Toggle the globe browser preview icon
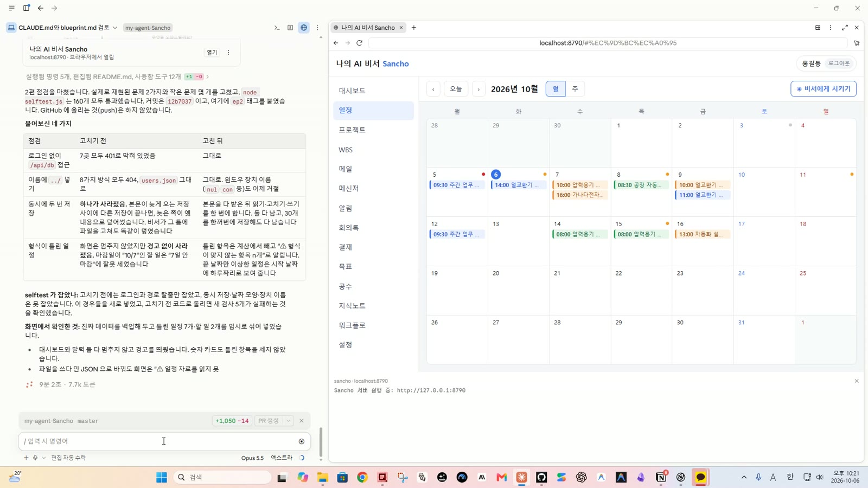 [x=304, y=28]
